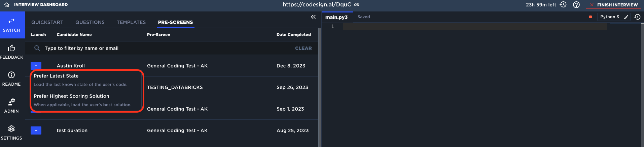Click the code history restore icon
This screenshot has height=147, width=644.
(637, 17)
